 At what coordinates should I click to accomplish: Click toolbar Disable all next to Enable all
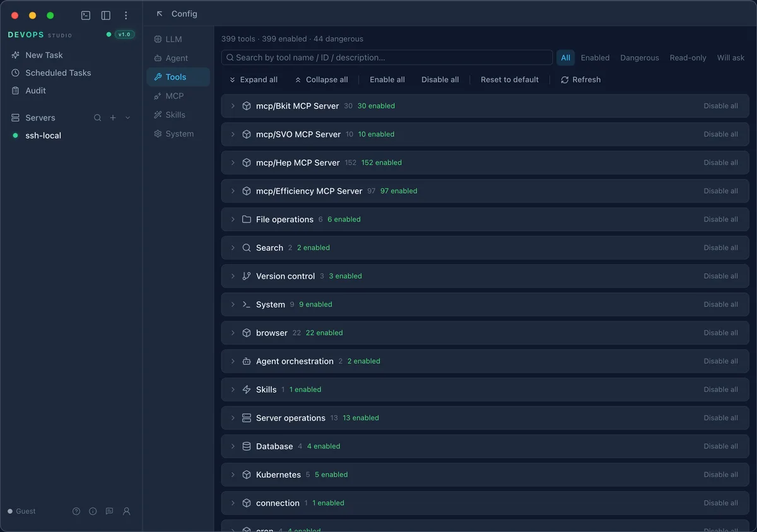point(440,79)
